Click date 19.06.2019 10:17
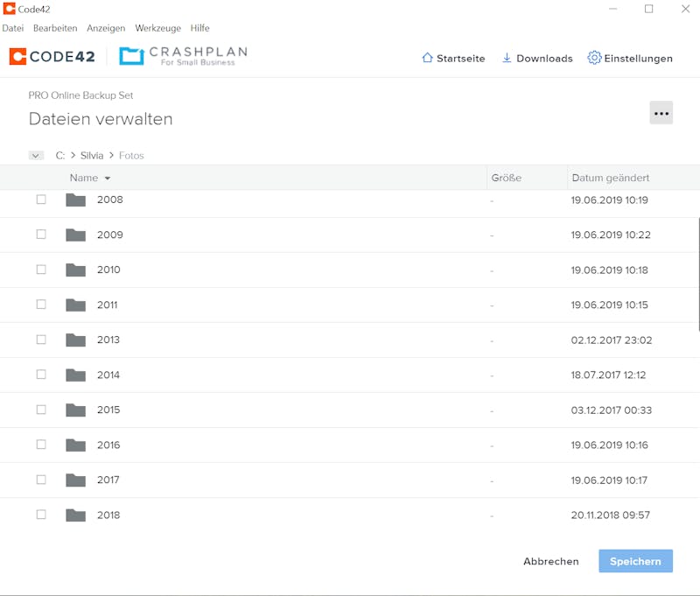Image resolution: width=700 pixels, height=596 pixels. (609, 480)
